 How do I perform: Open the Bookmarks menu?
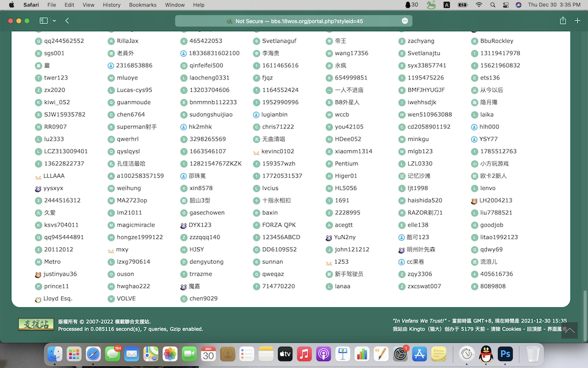coord(142,5)
